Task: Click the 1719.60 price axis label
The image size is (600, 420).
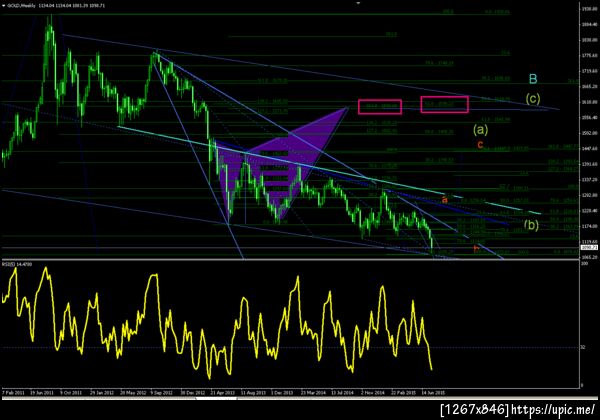Action: 590,71
